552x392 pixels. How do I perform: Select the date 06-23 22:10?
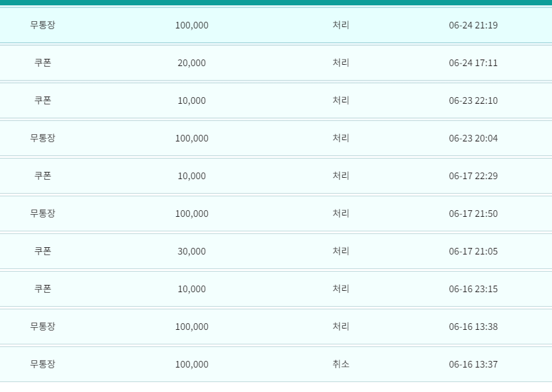473,100
